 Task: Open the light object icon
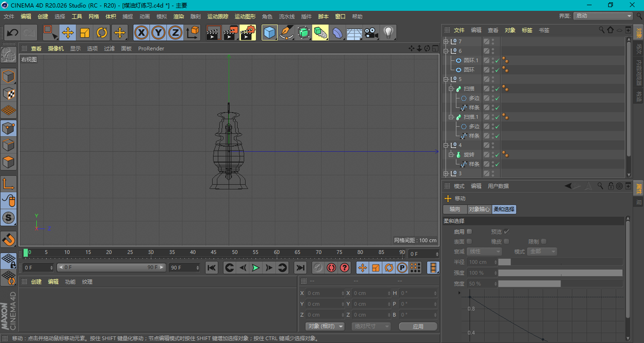point(388,33)
